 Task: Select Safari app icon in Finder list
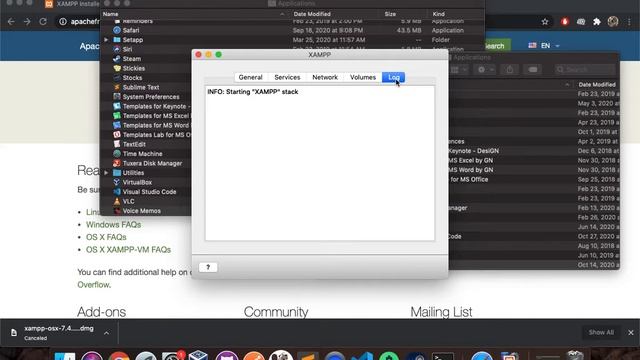(117, 30)
